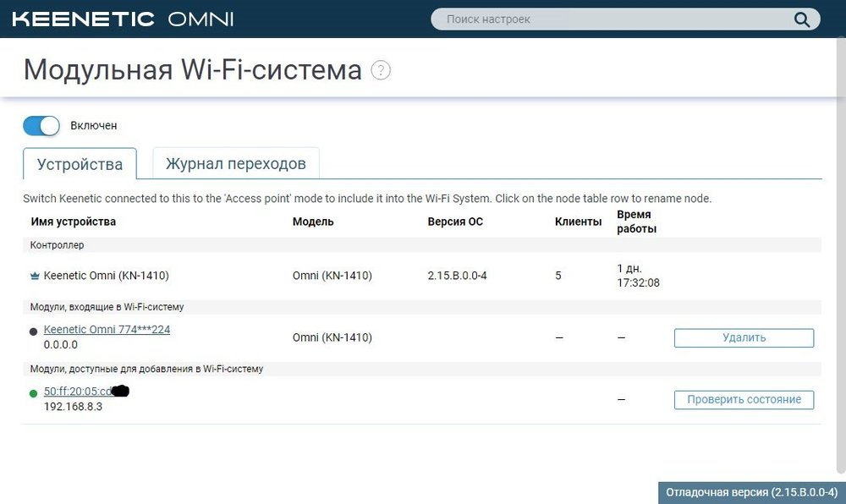
Task: Open the "Журнал переходов" tab
Action: coord(235,164)
